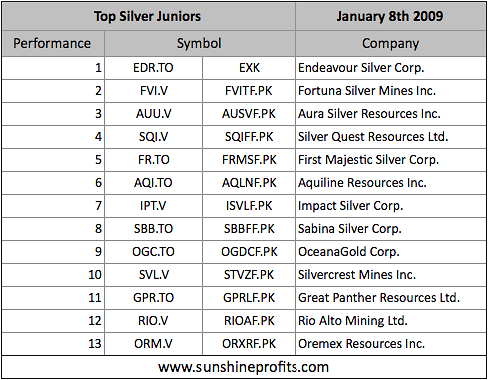Select OceanaGold Corp. company cell
The height and width of the screenshot is (380, 488).
pyautogui.click(x=390, y=252)
